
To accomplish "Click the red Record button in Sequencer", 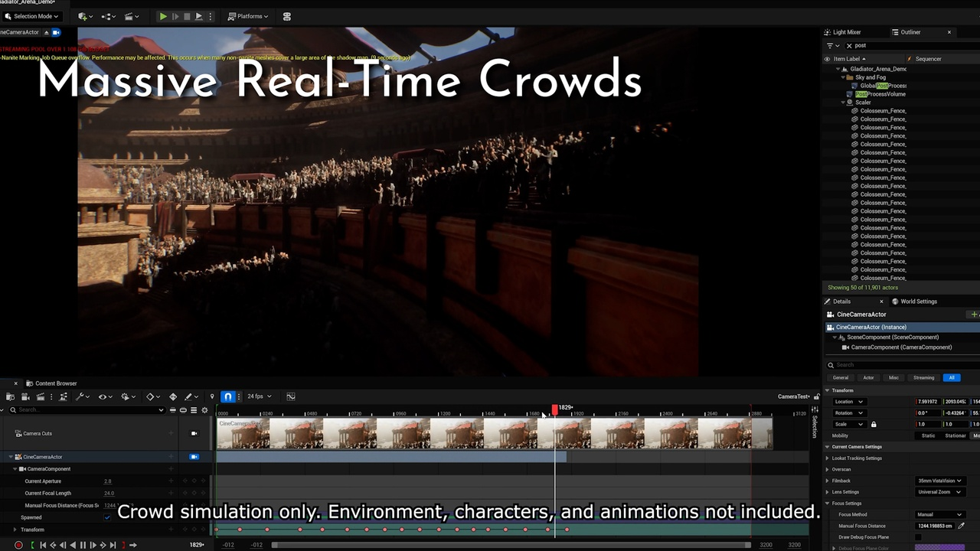I will tap(18, 545).
